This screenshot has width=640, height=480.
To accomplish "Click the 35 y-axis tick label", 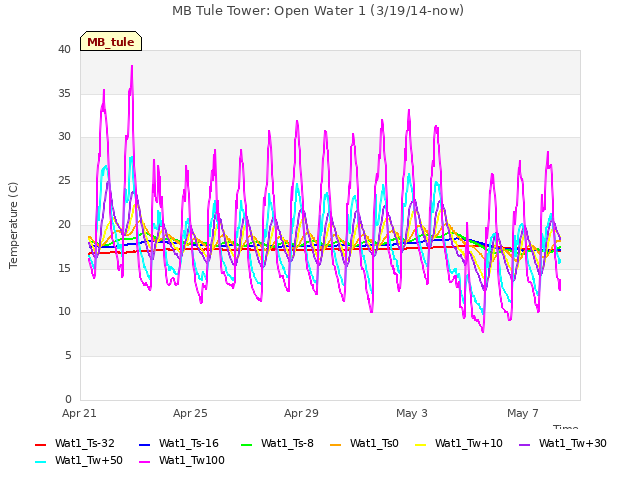I will coord(64,93).
